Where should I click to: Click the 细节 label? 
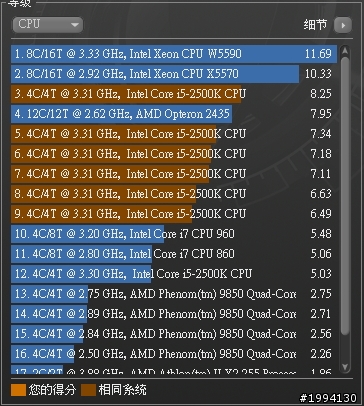(x=315, y=25)
